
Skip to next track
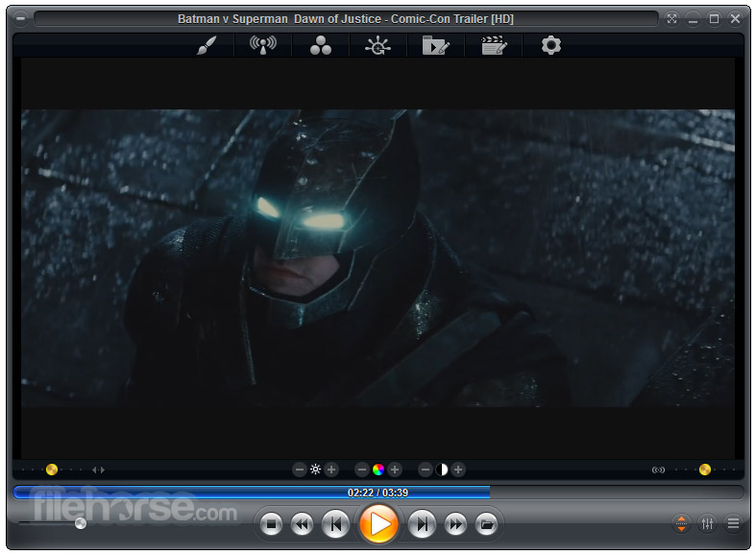422,523
